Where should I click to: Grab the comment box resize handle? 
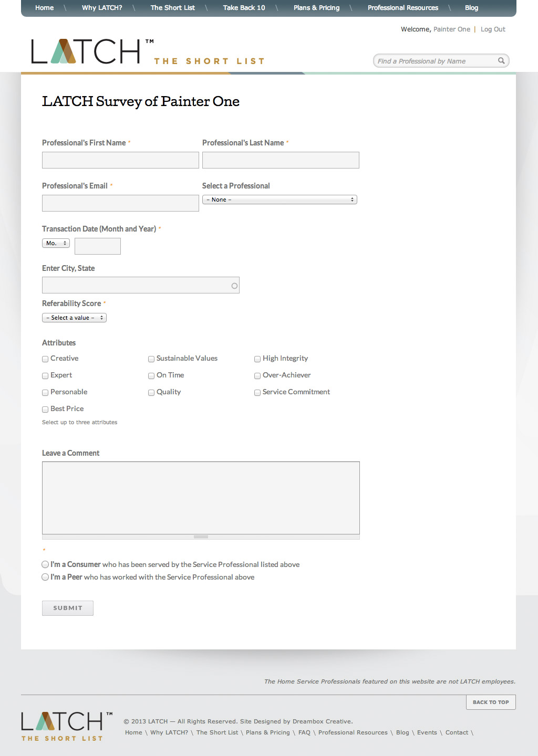click(x=201, y=537)
